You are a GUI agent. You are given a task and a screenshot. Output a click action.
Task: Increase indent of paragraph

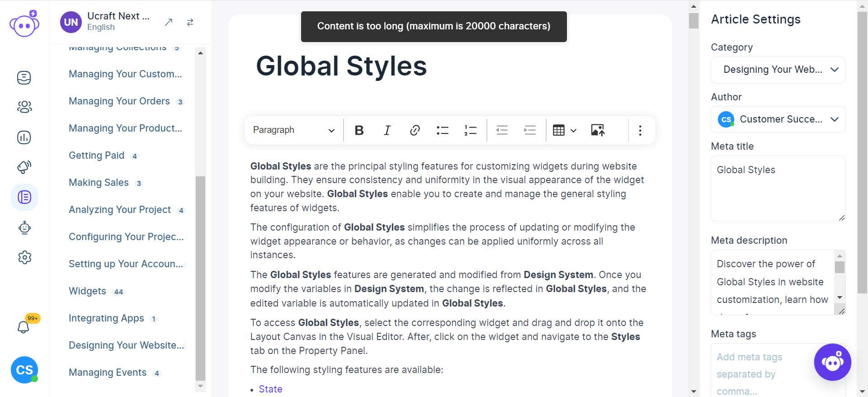[530, 130]
